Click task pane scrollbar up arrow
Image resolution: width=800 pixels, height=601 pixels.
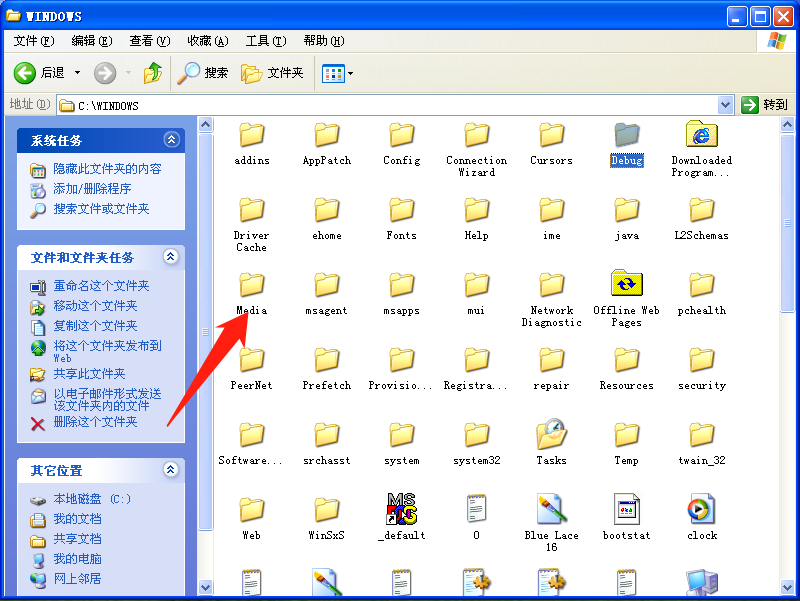point(205,124)
